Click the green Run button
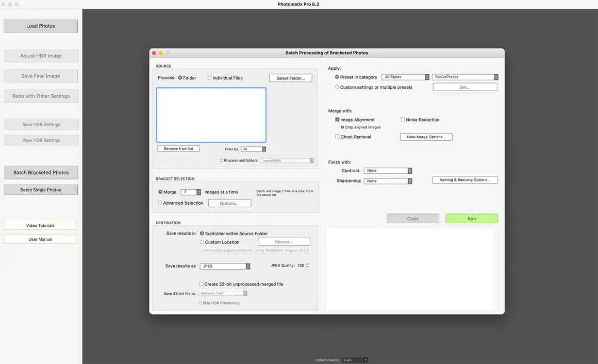598x364 pixels. (x=472, y=219)
